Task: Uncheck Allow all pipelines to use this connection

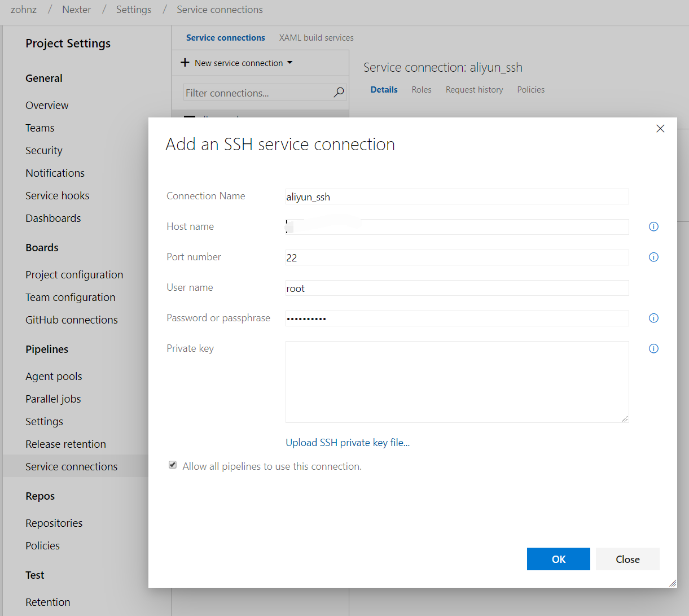Action: click(173, 465)
